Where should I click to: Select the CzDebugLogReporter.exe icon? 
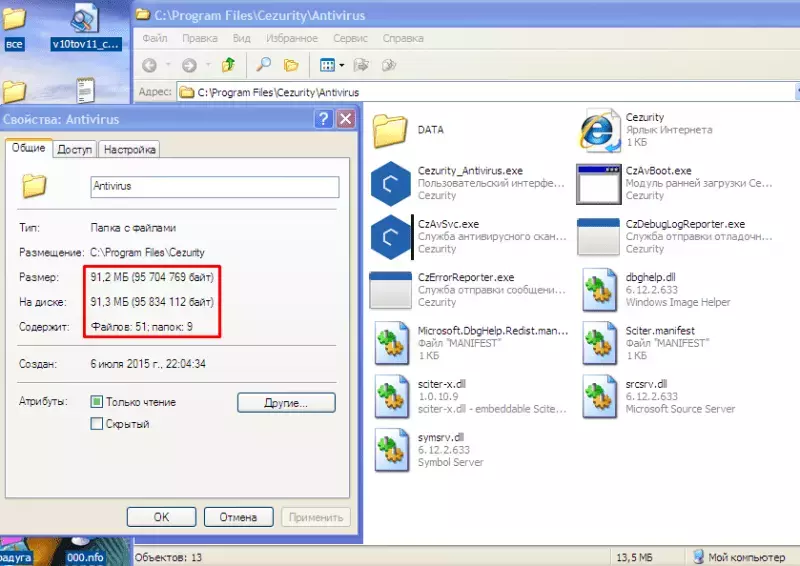[598, 237]
